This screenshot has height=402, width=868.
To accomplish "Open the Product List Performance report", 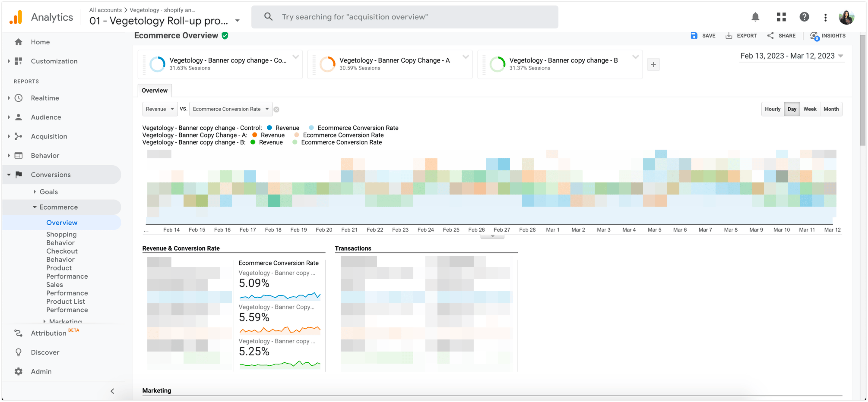I will coord(67,306).
